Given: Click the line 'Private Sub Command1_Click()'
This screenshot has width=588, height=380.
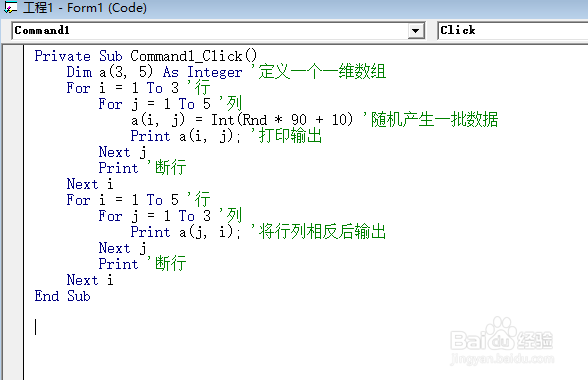Looking at the screenshot, I should click(x=146, y=56).
